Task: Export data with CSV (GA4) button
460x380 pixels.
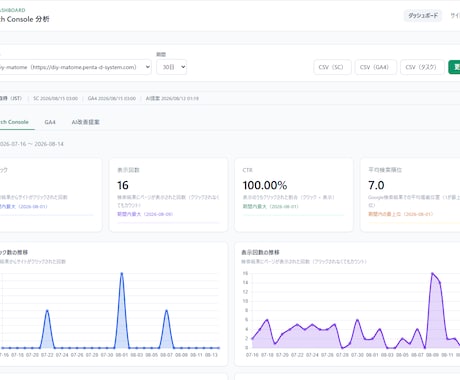Action: click(376, 67)
